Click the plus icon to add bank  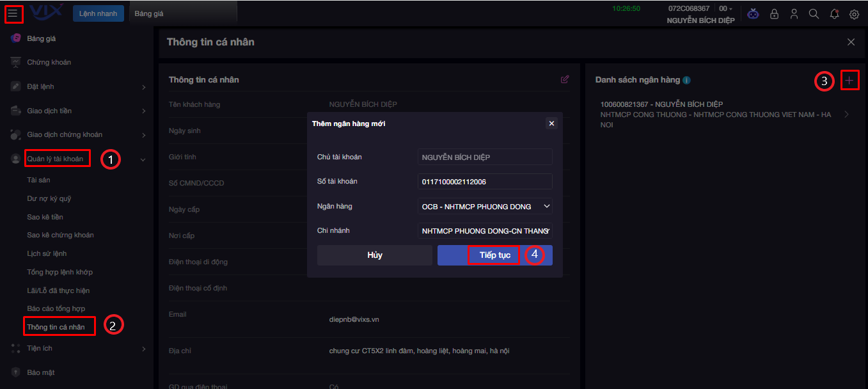tap(849, 80)
